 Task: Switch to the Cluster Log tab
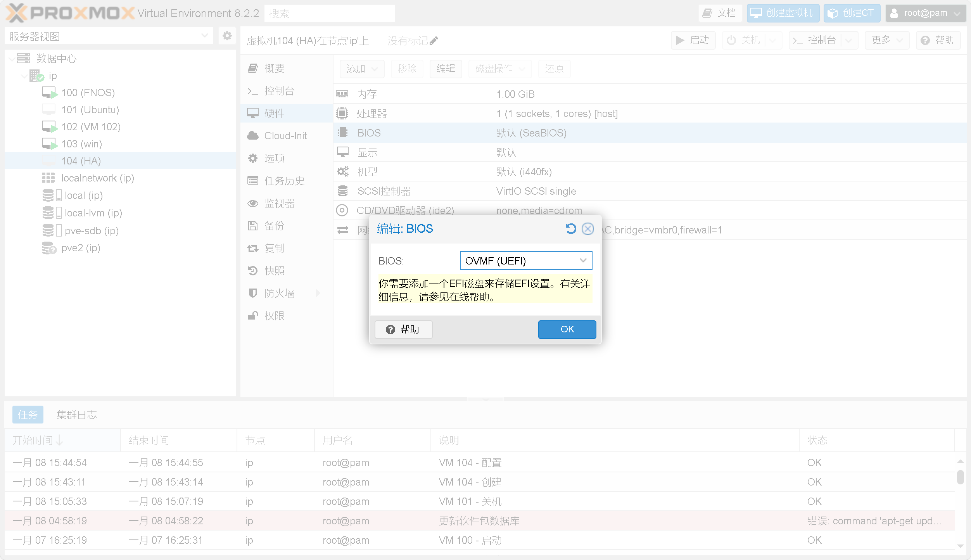[77, 415]
